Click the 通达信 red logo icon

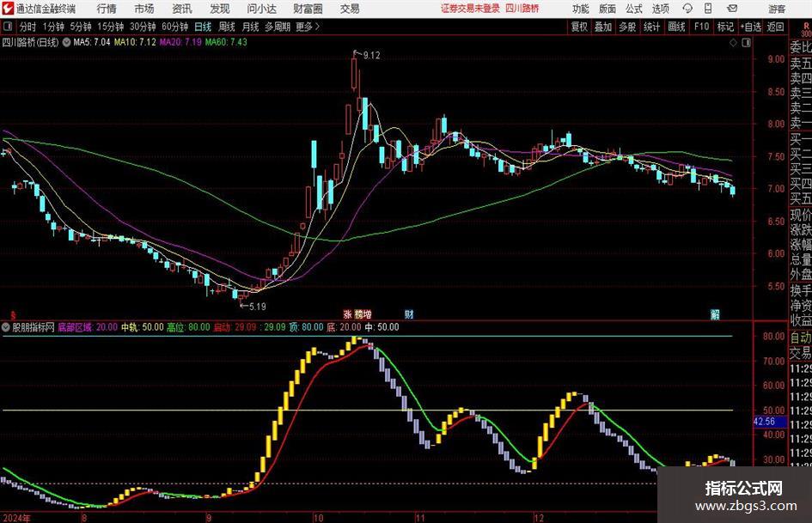pyautogui.click(x=8, y=9)
